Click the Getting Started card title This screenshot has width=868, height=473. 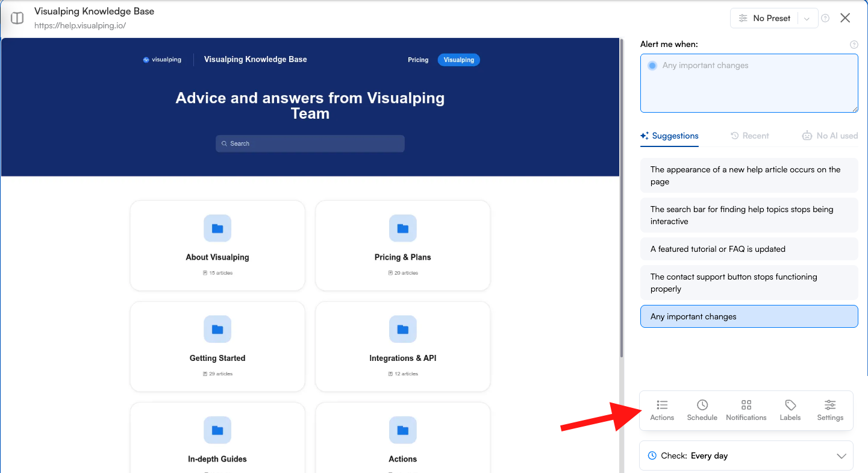[x=217, y=358]
